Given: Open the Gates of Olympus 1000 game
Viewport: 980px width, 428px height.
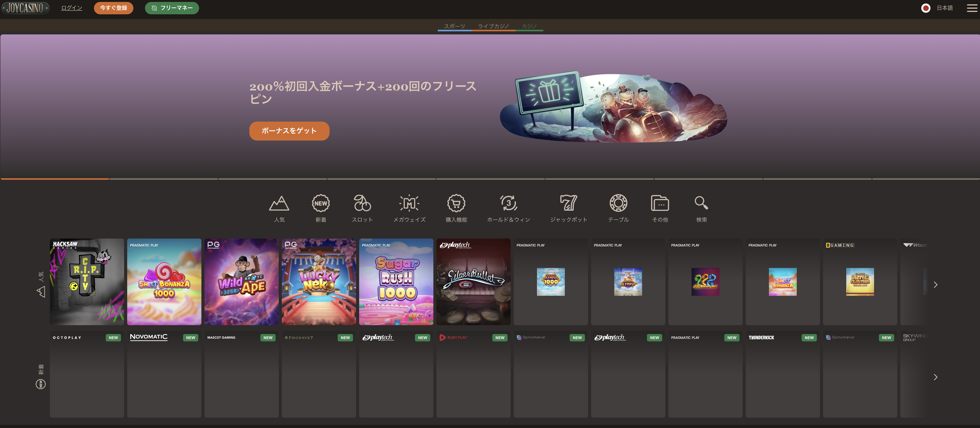Looking at the screenshot, I should click(551, 282).
